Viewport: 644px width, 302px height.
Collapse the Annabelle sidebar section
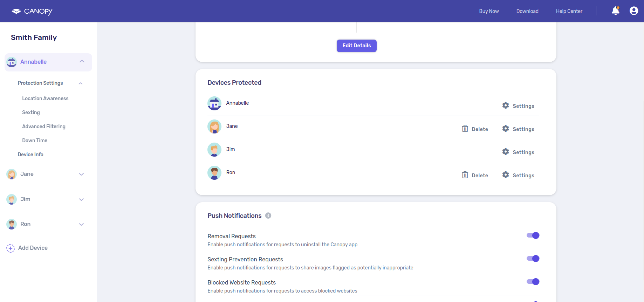tap(82, 61)
